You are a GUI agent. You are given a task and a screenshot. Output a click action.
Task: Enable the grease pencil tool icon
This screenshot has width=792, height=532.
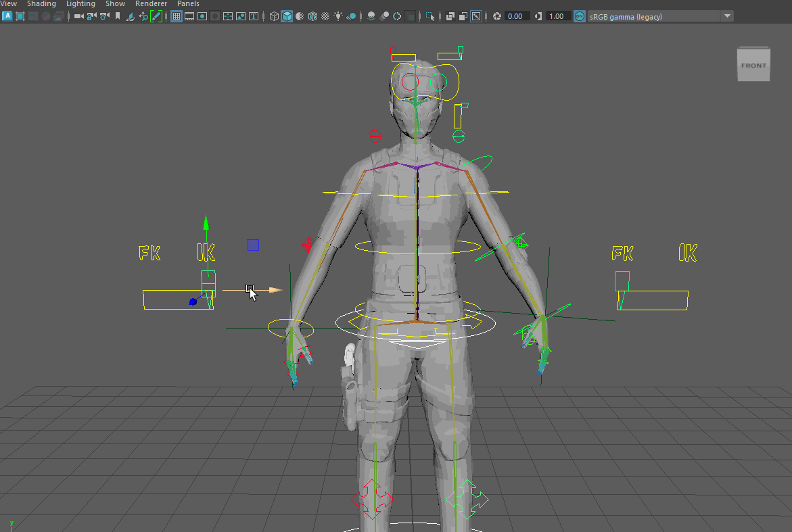click(x=156, y=16)
